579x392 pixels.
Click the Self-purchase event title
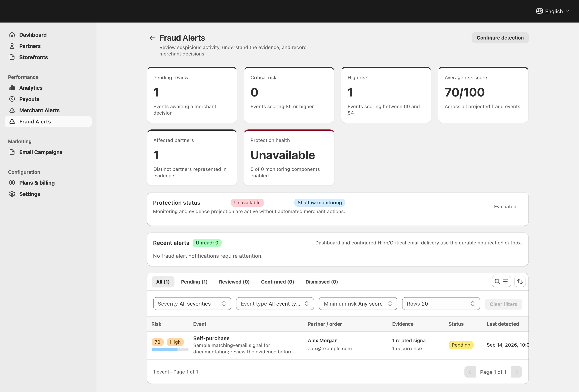pyautogui.click(x=211, y=338)
